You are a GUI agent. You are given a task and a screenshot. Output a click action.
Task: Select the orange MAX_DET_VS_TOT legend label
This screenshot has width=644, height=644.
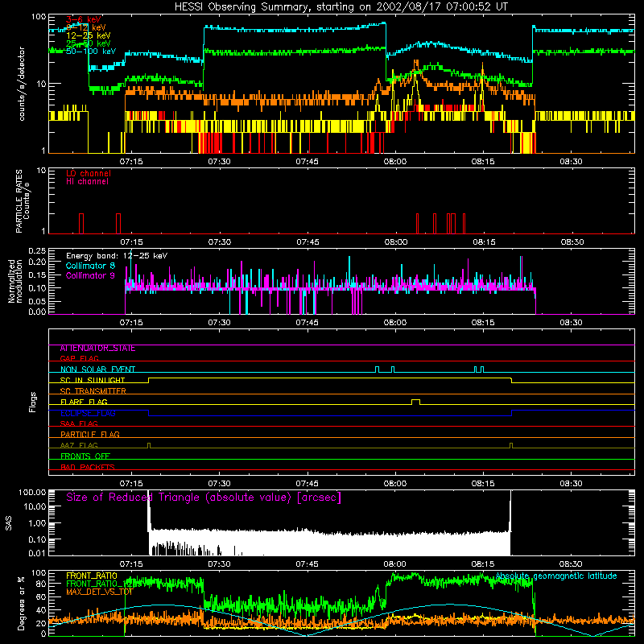99,592
